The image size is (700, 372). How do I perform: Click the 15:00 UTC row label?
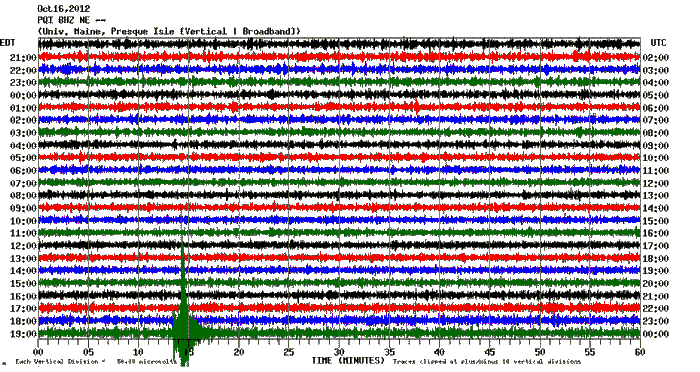[655, 221]
